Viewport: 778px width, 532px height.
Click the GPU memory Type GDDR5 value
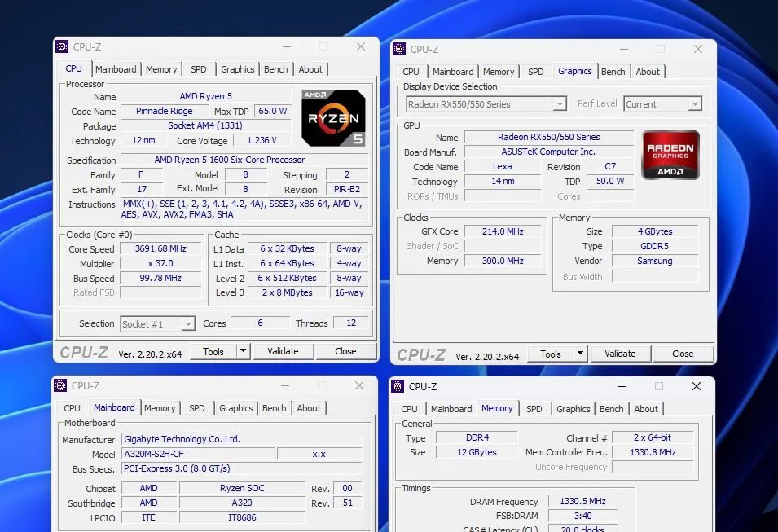pyautogui.click(x=655, y=246)
